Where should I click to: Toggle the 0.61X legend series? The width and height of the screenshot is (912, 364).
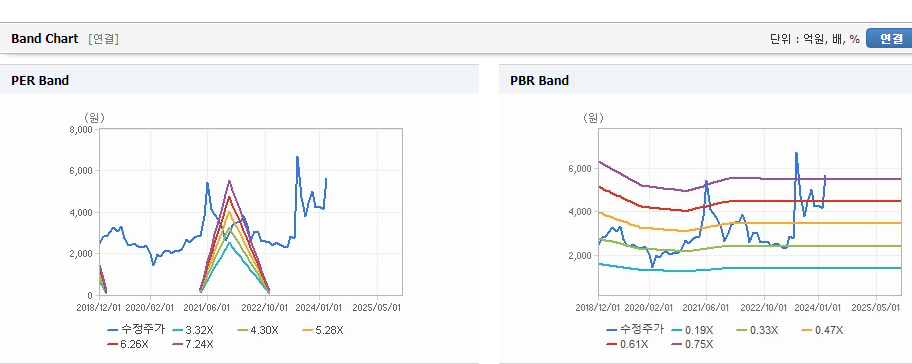click(627, 344)
